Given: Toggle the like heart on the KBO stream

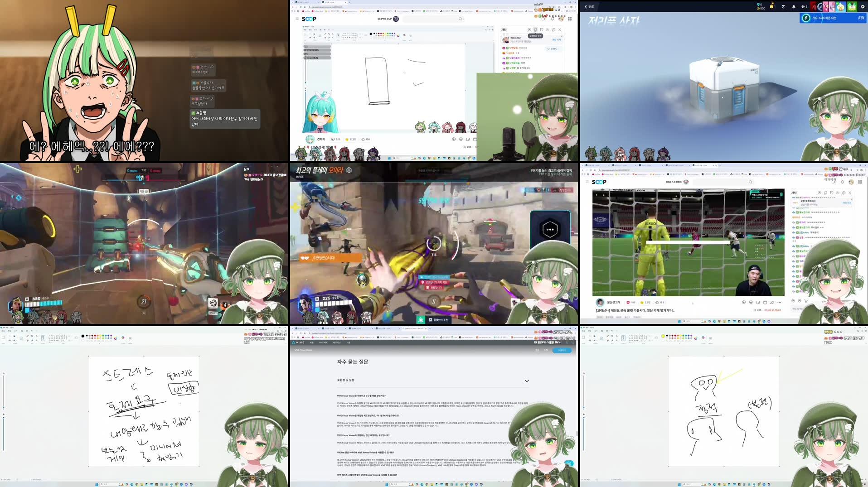Looking at the screenshot, I should (628, 303).
